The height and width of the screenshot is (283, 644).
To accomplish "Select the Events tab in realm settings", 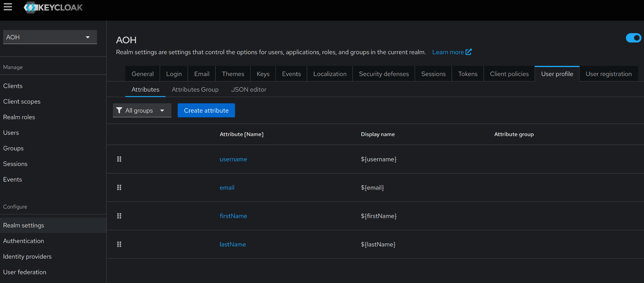I will click(291, 74).
